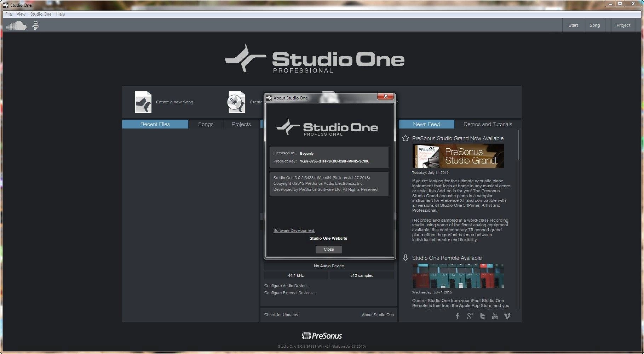Screen dimensions: 644x354
Task: Click the USB device connection icon
Action: pyautogui.click(x=35, y=25)
